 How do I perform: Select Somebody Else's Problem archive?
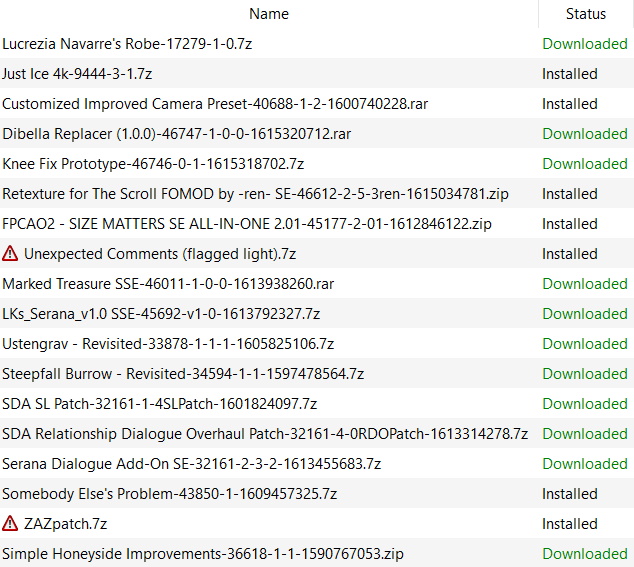317,493
